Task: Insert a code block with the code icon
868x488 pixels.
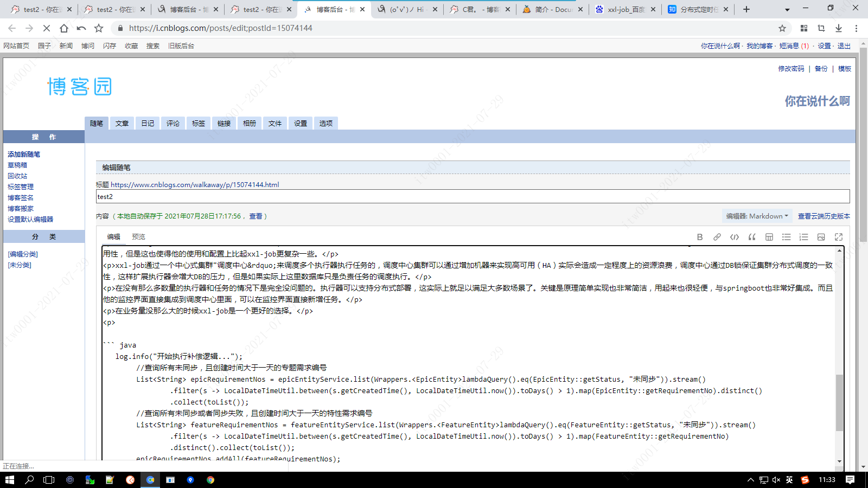Action: click(x=735, y=237)
